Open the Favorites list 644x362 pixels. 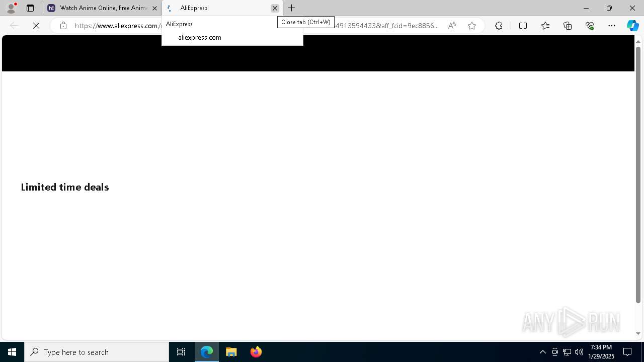coord(545,26)
